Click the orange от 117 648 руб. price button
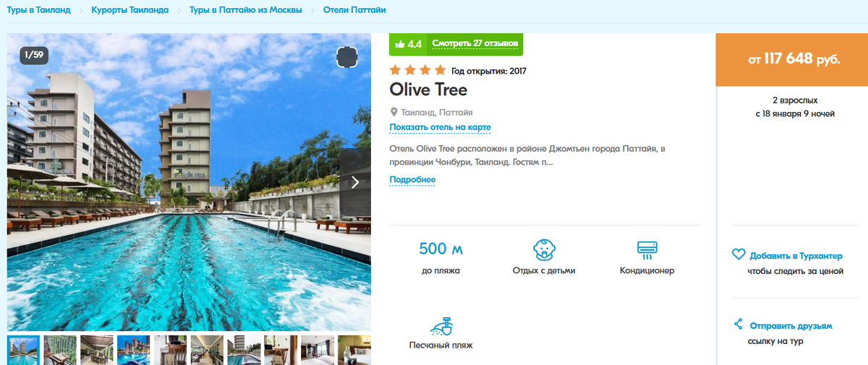 pos(791,59)
